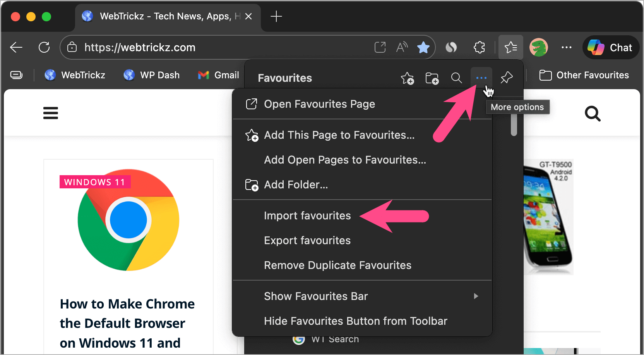Screen dimensions: 644x355
Task: Click the Add folder icon in Favourites header
Action: tap(432, 78)
